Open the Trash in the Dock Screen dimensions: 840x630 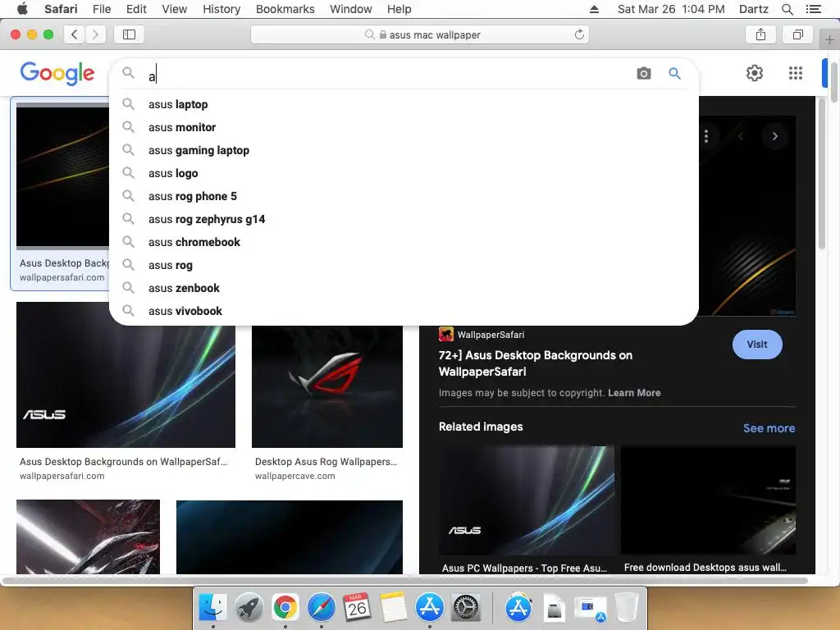click(626, 608)
